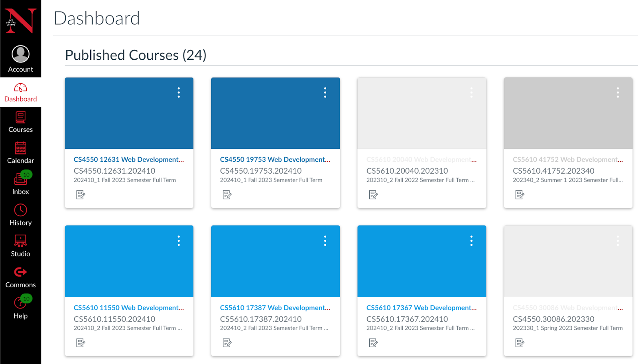
Task: Open the Courses sidebar icon
Action: [20, 118]
